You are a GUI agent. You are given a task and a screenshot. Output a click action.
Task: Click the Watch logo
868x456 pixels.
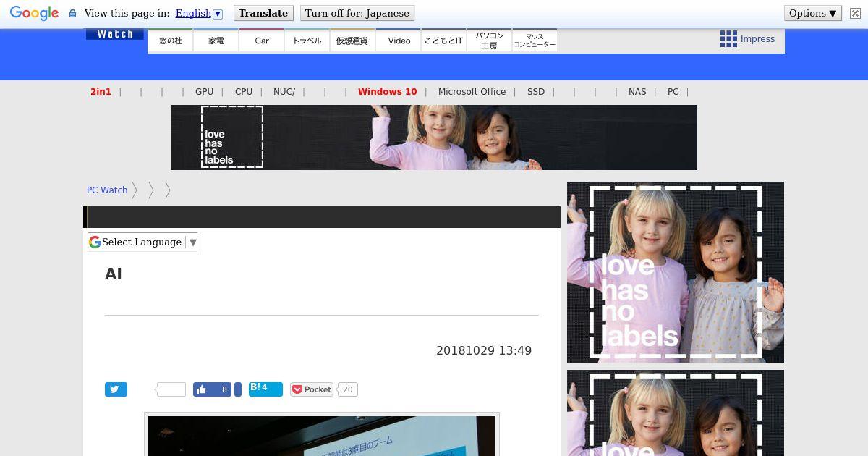pyautogui.click(x=115, y=34)
